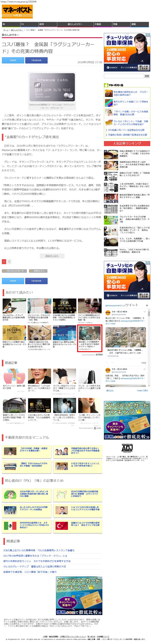Select the 連載 menu item
Screen dimensions: 152x644
click(x=139, y=24)
